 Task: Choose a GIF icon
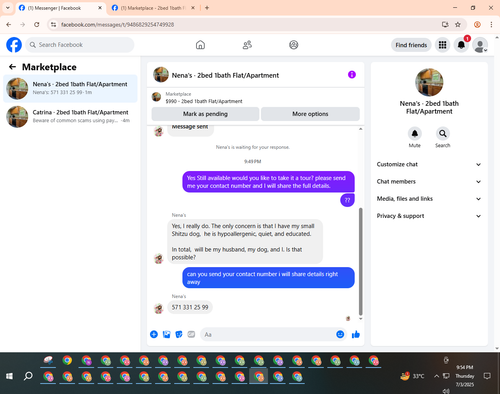(191, 334)
